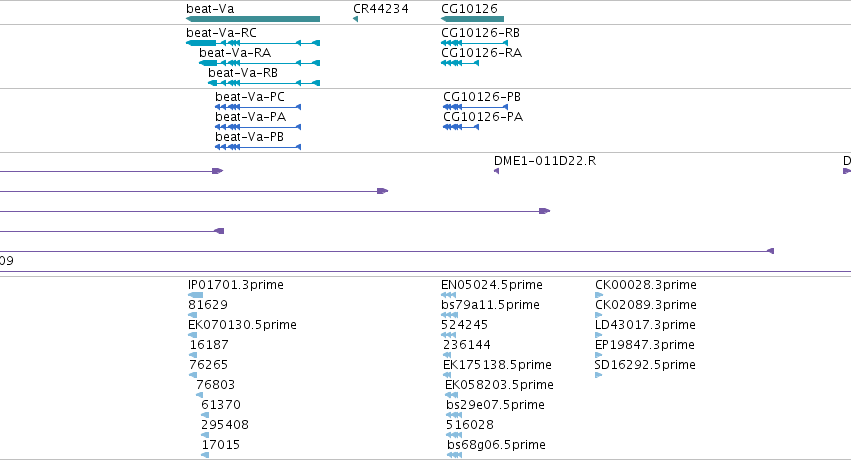The image size is (851, 460).
Task: Click the 76803 feature label
Action: (215, 385)
